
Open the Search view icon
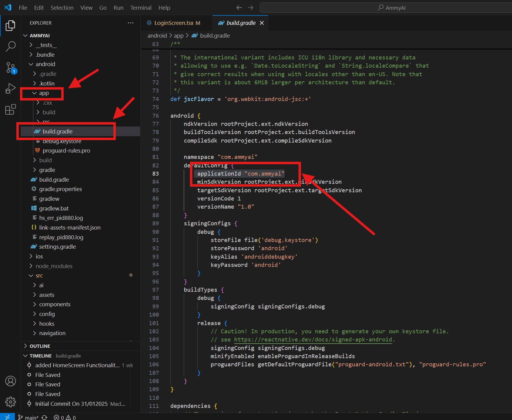(10, 46)
